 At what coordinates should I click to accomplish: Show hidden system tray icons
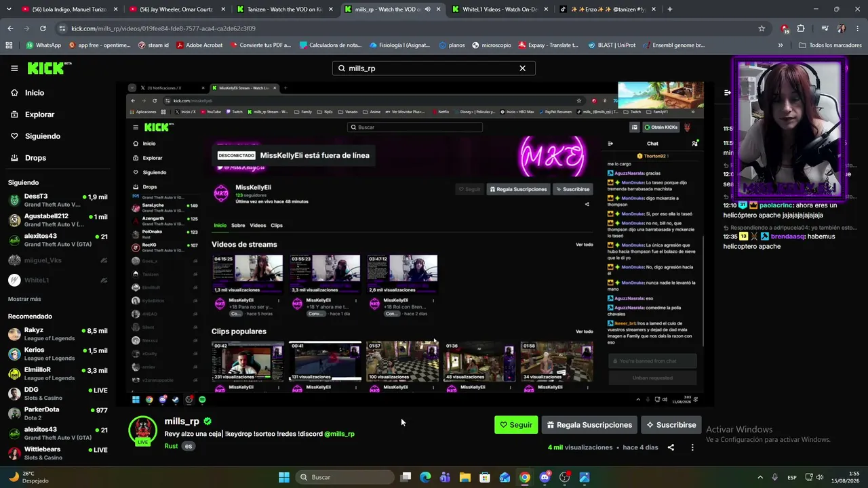[x=760, y=477]
